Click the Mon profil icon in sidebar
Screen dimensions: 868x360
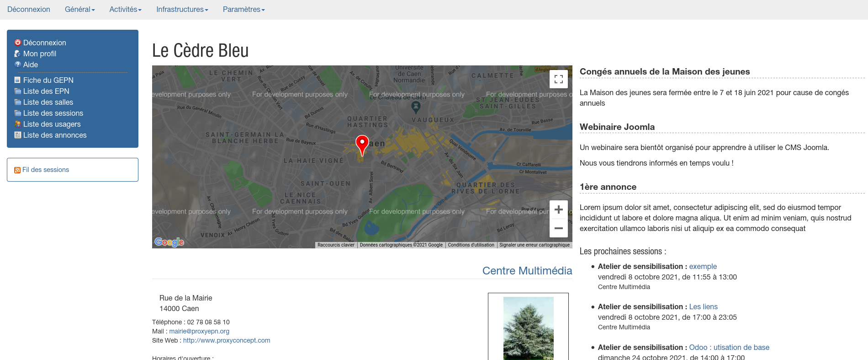18,54
